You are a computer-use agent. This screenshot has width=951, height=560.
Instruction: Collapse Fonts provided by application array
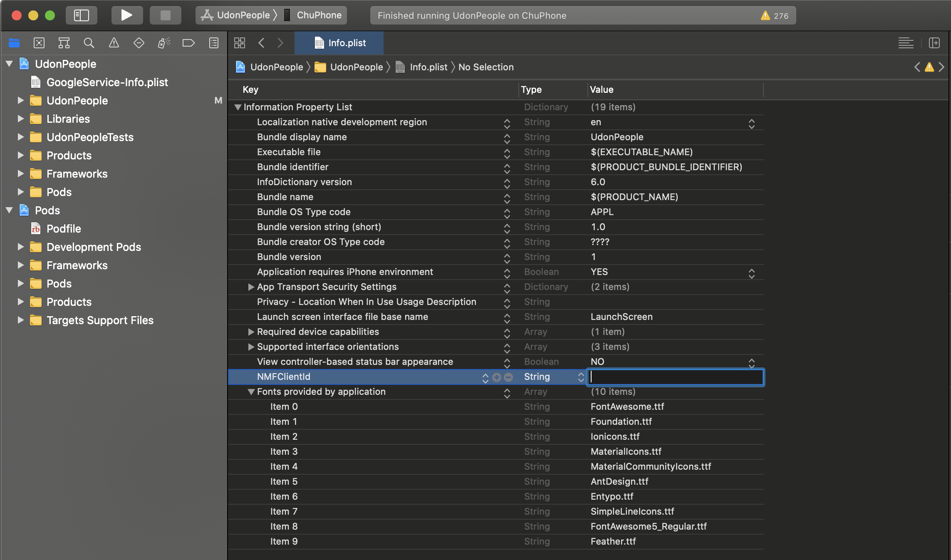(251, 392)
